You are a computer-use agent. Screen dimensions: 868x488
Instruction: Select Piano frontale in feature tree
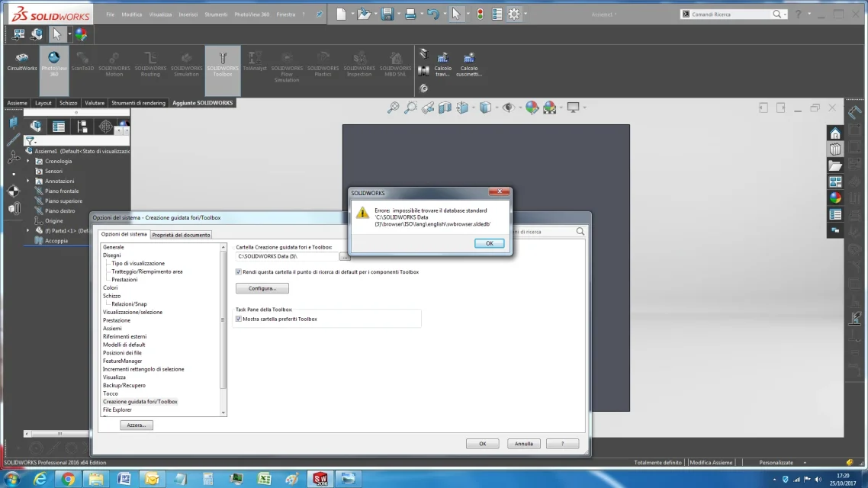click(62, 191)
